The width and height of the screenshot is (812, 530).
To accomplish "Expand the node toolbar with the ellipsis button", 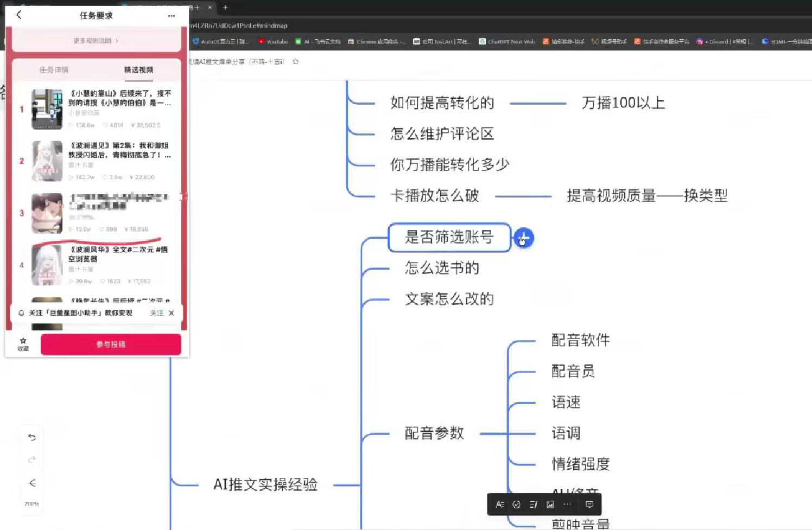I will point(568,504).
